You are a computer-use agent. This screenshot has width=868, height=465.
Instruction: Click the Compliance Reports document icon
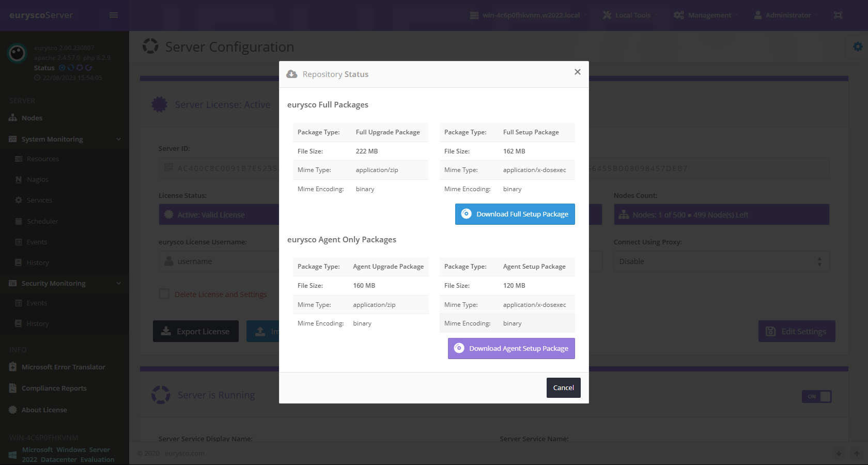click(13, 388)
